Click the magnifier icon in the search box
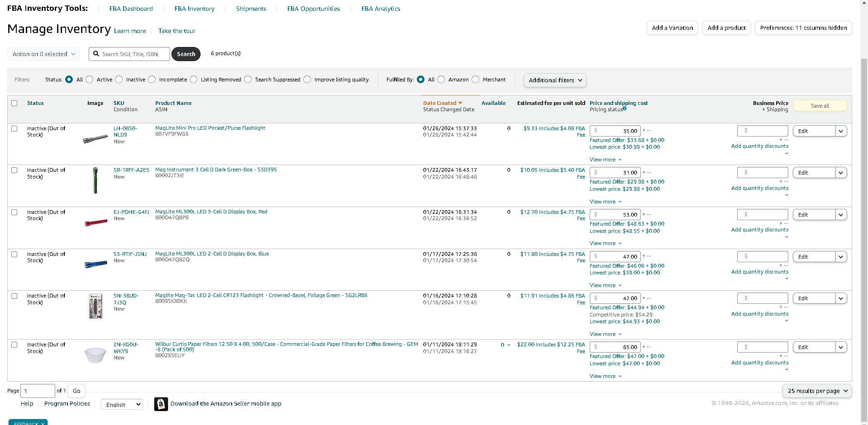The width and height of the screenshot is (868, 425). (x=96, y=54)
